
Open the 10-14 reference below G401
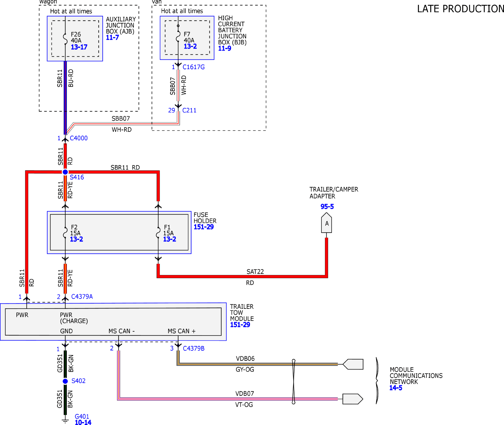tap(83, 422)
